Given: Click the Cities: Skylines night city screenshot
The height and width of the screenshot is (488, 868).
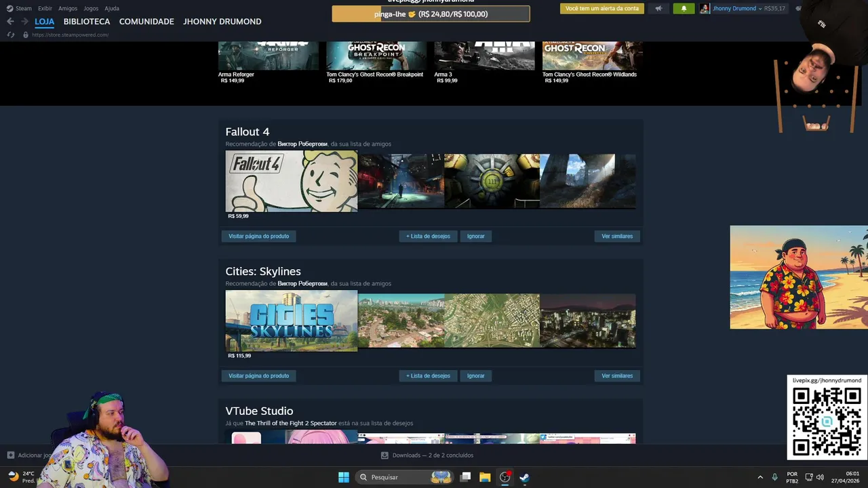Looking at the screenshot, I should click(588, 321).
